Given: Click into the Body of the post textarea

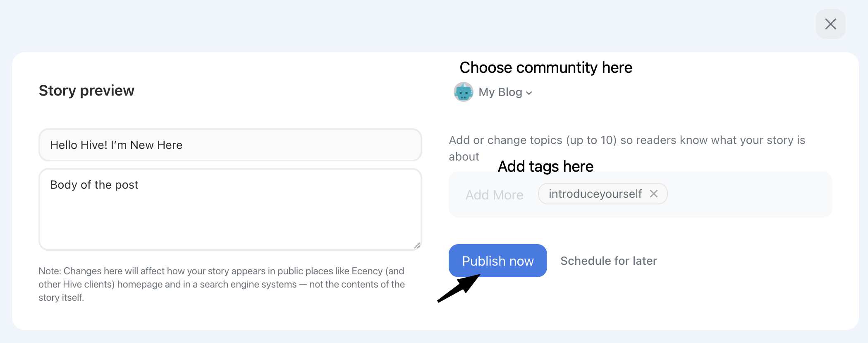Looking at the screenshot, I should point(230,209).
